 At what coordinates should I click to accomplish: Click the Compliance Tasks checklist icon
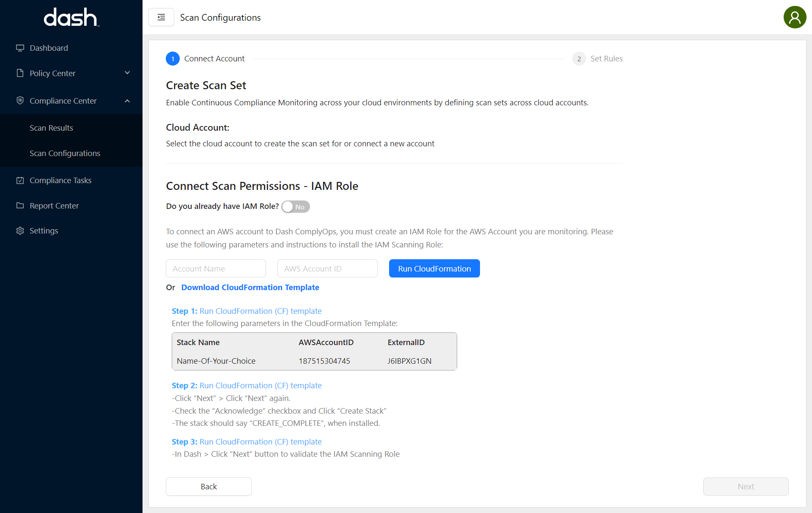(x=20, y=180)
